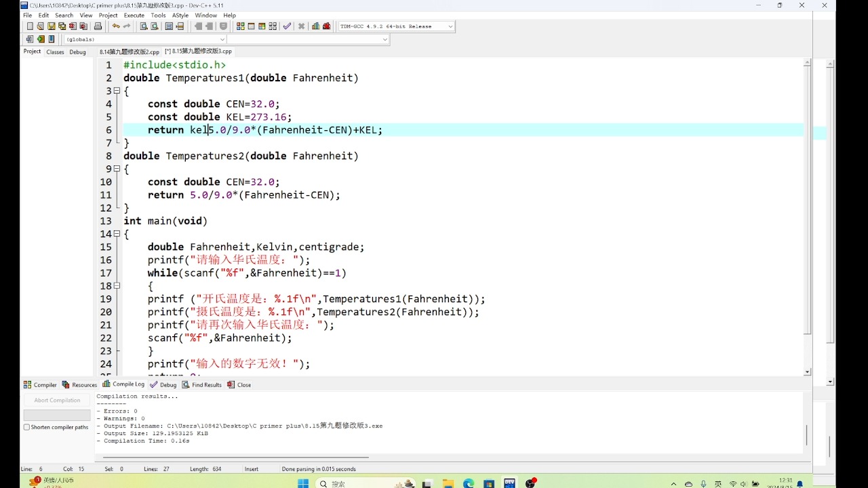Click the Go to line toolbar icon
Image resolution: width=868 pixels, height=488 pixels.
pyautogui.click(x=180, y=26)
